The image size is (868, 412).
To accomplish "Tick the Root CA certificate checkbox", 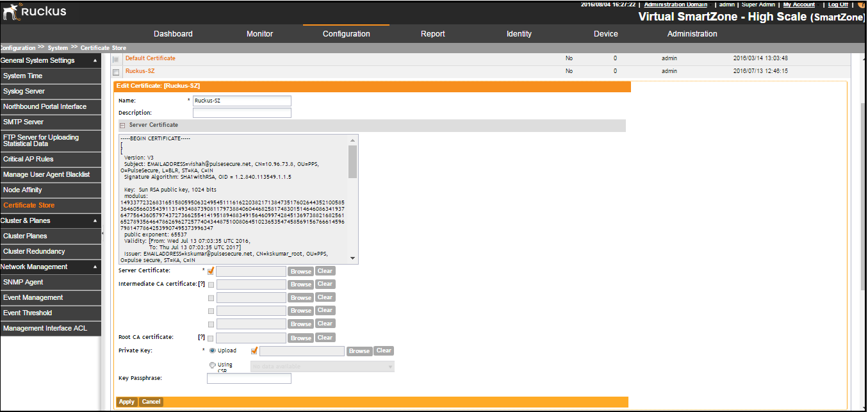I will (x=211, y=338).
